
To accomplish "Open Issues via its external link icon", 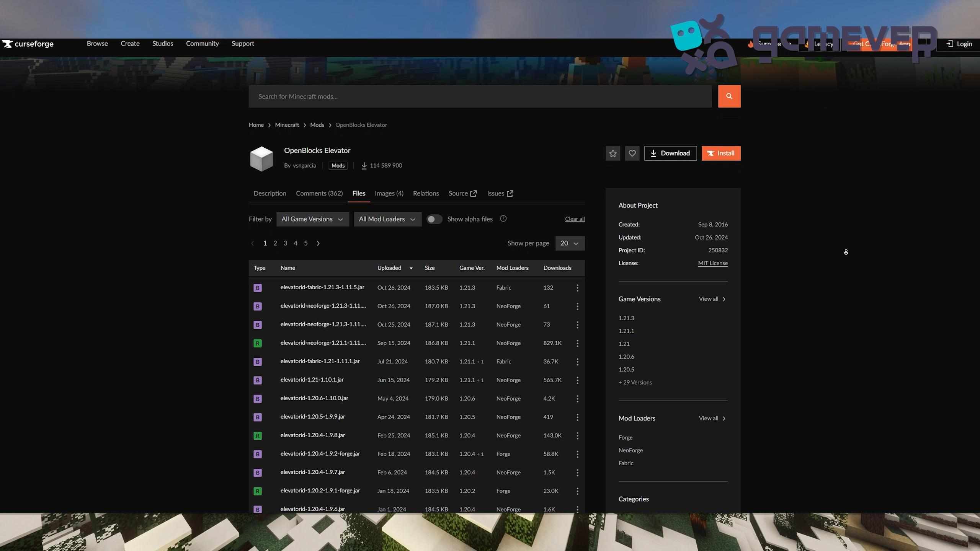I will (510, 193).
